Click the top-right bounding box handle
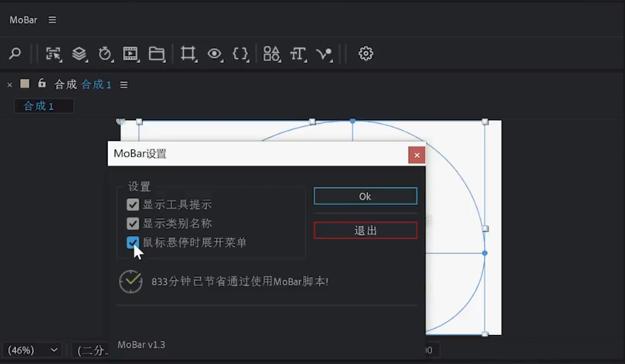Screen dimensions: 625x364 tap(485, 122)
